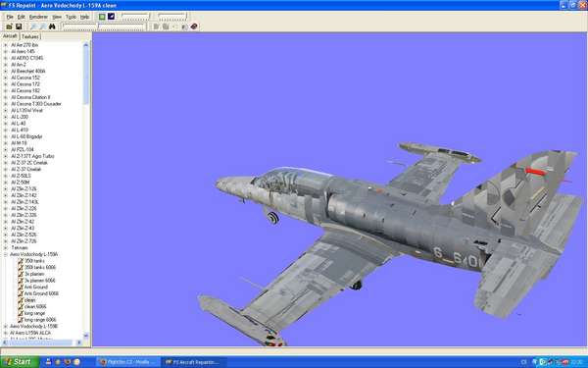This screenshot has height=368, width=588.
Task: Click the clean 6066 variant icon
Action: [x=21, y=306]
